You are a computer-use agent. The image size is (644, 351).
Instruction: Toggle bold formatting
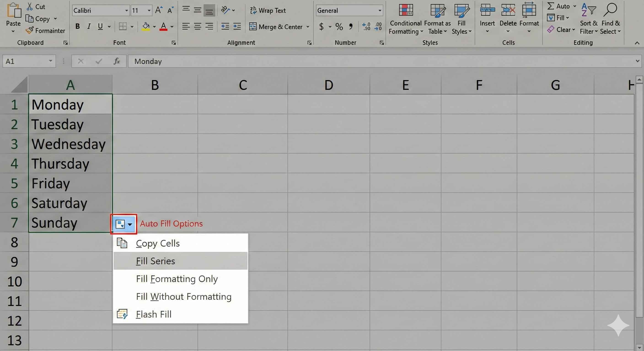78,26
